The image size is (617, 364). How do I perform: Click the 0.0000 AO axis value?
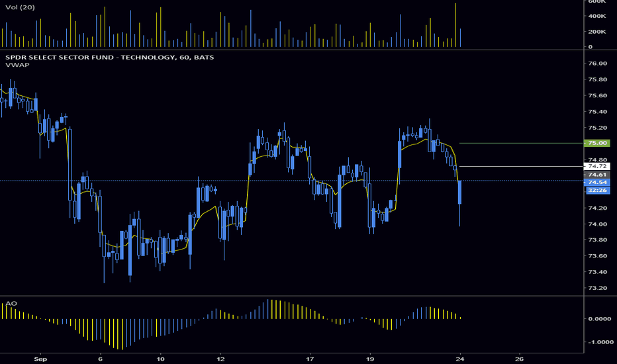click(600, 319)
